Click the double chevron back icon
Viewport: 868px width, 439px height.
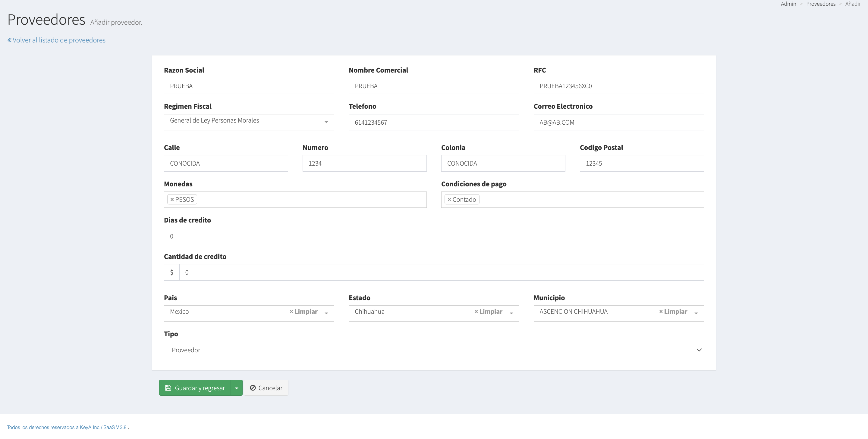coord(9,40)
